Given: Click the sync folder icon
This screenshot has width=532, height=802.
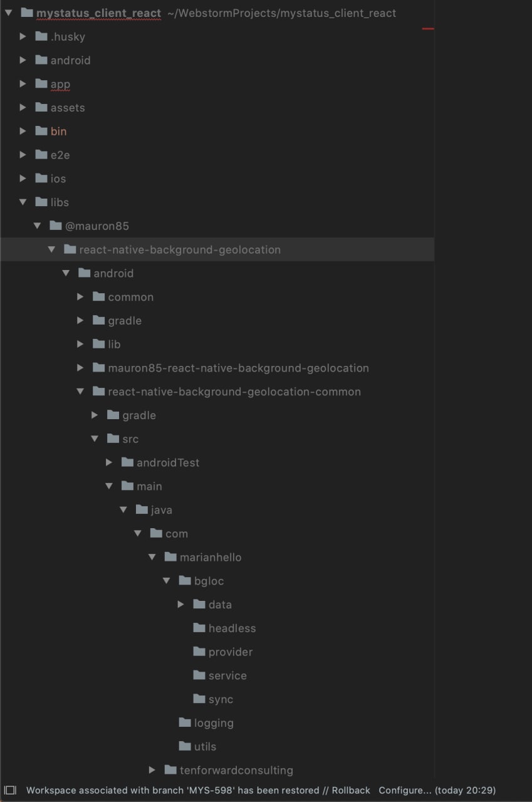Looking at the screenshot, I should [199, 699].
